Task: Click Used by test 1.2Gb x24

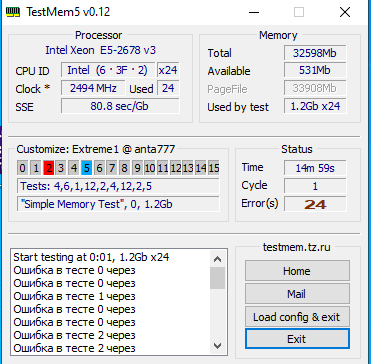Action: point(315,106)
